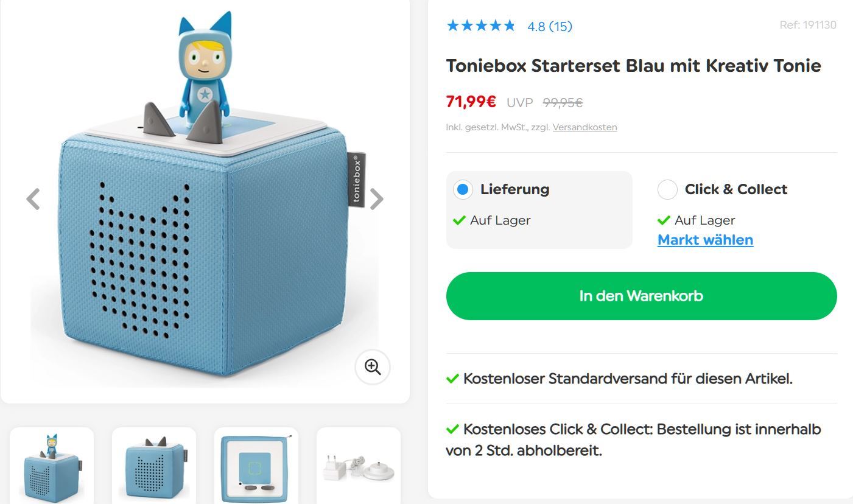Select the Lieferung radio option
The image size is (853, 504).
click(x=463, y=189)
